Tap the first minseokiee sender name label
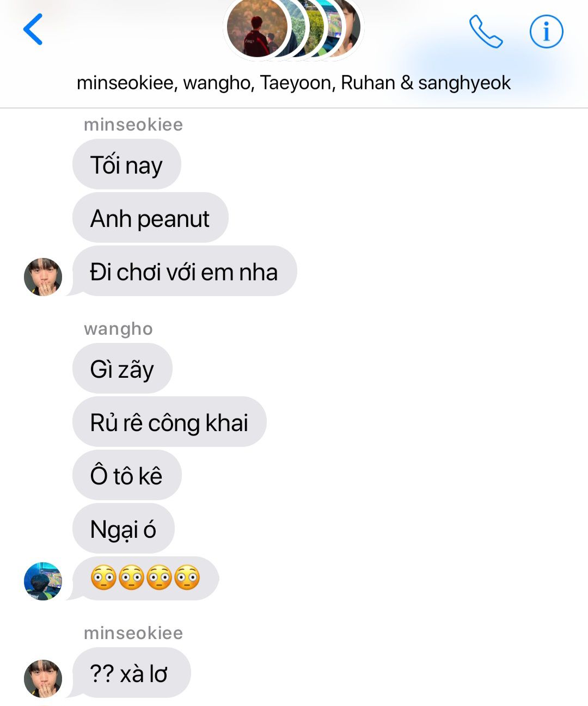The height and width of the screenshot is (706, 588). coord(133,125)
